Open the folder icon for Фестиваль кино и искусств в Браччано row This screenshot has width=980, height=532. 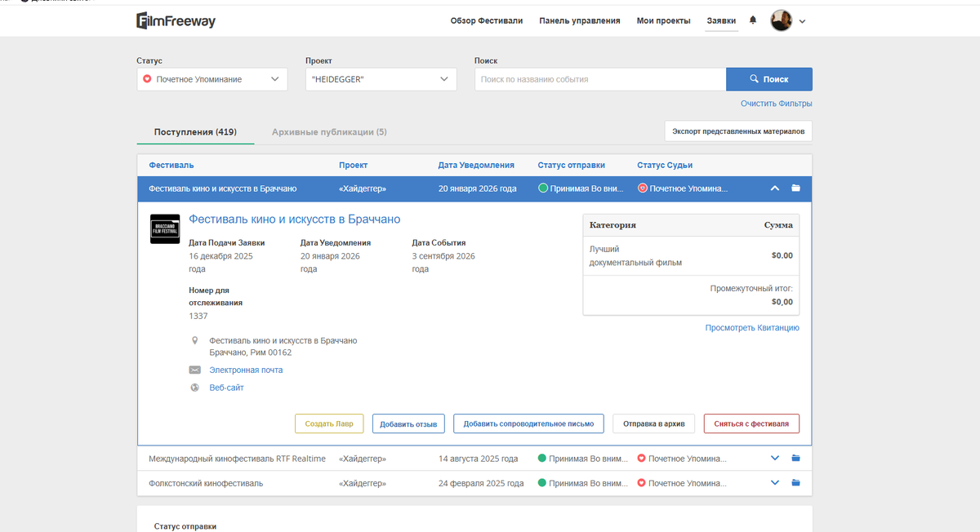coord(795,188)
